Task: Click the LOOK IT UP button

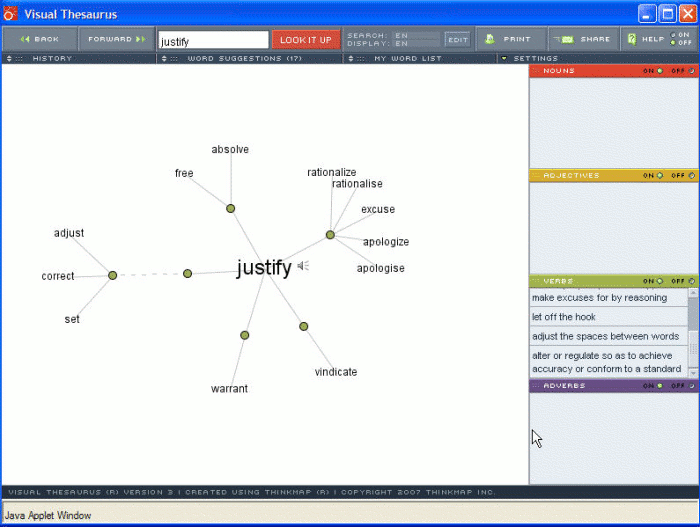Action: [306, 40]
